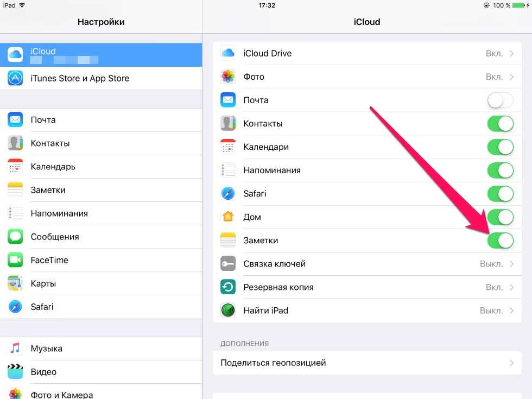Tap the Видео clapperboard icon
Viewport: 532px width, 399px height.
pos(15,371)
